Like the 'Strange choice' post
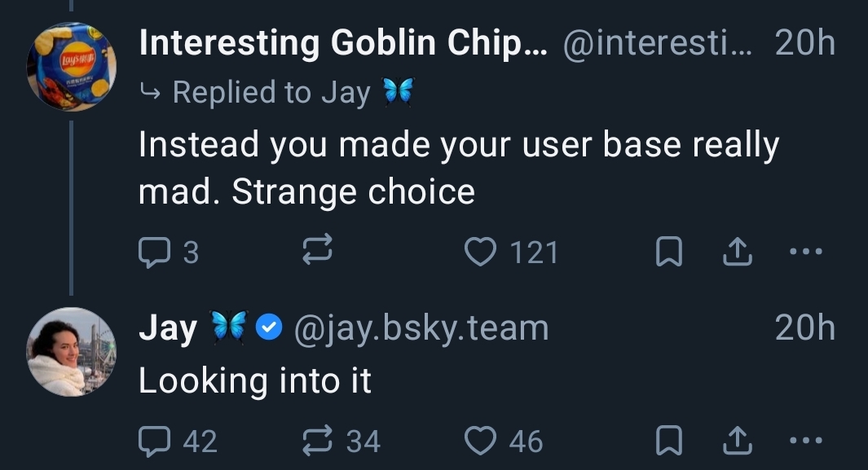This screenshot has height=470, width=868. (481, 253)
